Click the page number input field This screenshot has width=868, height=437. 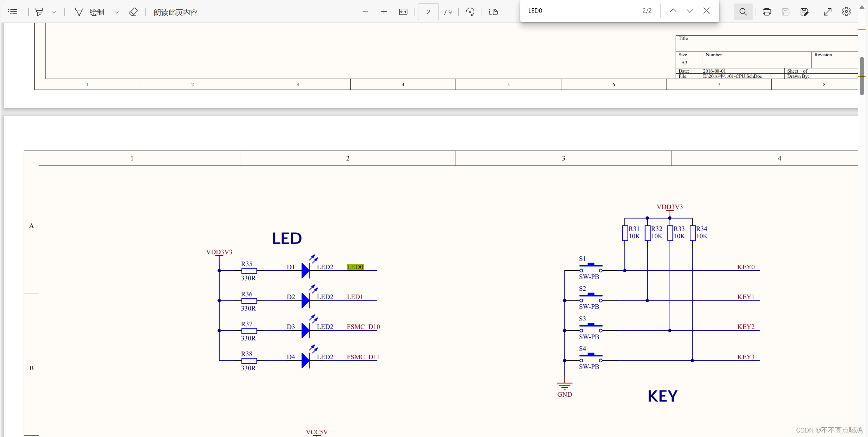point(428,11)
